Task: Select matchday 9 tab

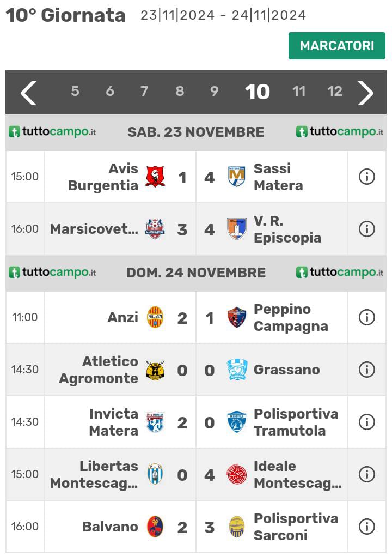Action: (214, 92)
